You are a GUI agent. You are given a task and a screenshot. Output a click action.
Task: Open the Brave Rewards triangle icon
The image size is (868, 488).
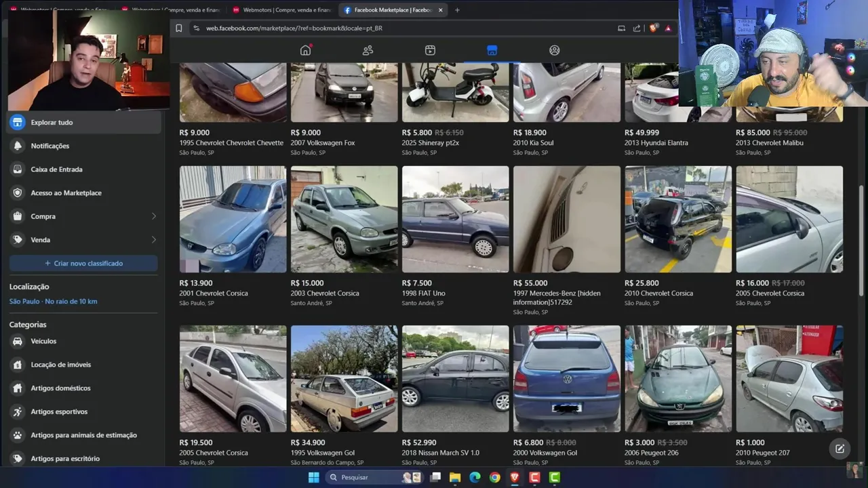[x=668, y=28]
